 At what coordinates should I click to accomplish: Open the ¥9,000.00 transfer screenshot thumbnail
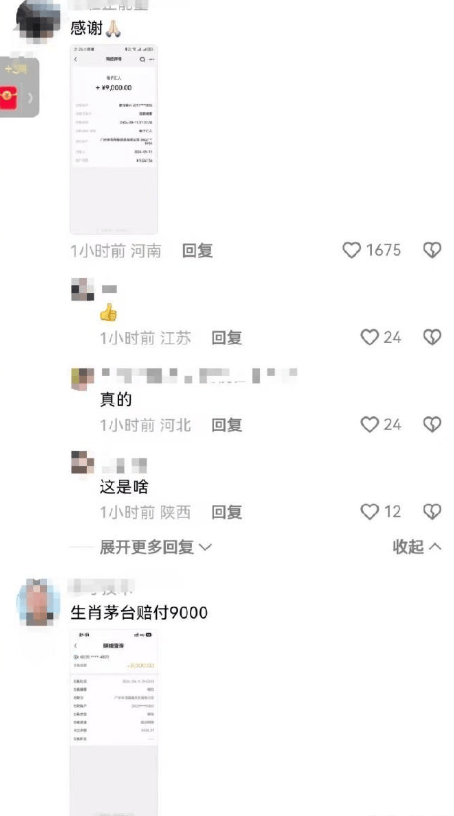tap(114, 139)
